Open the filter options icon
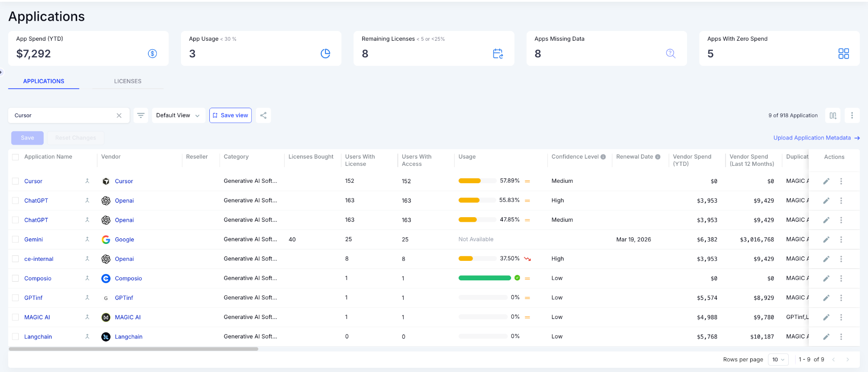 [141, 115]
